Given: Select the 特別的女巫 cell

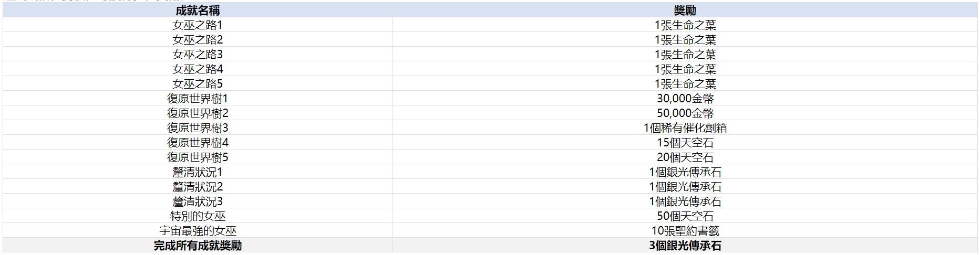Looking at the screenshot, I should tap(198, 216).
